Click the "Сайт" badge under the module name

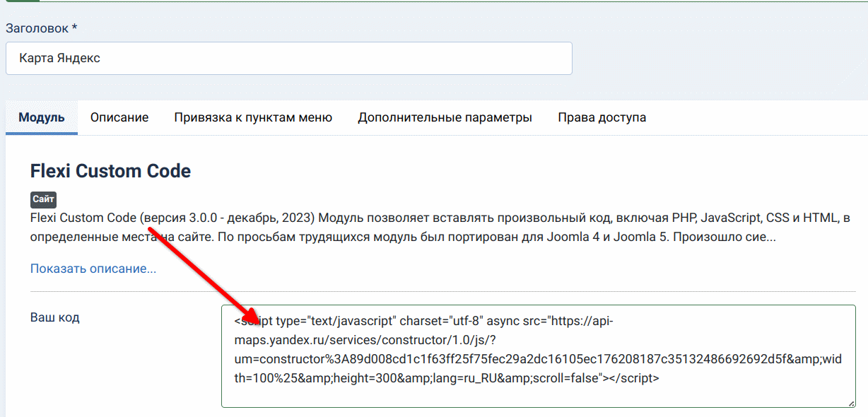(x=43, y=199)
